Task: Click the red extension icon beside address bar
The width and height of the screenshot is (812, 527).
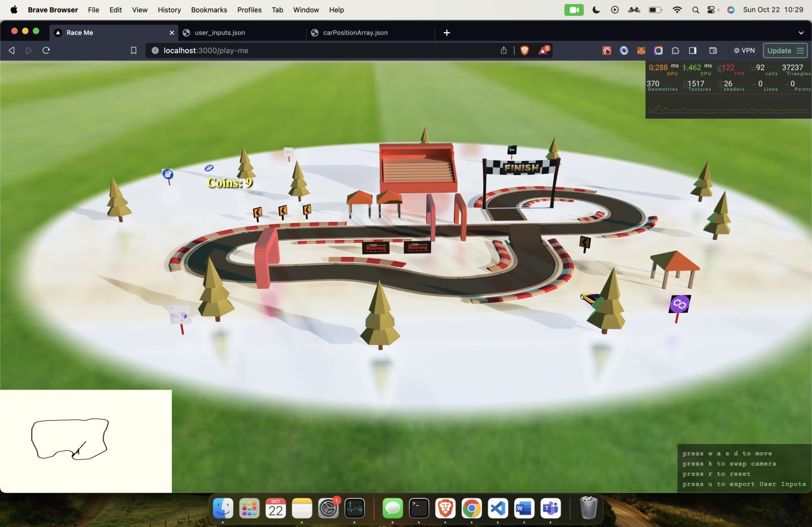Action: click(x=607, y=50)
